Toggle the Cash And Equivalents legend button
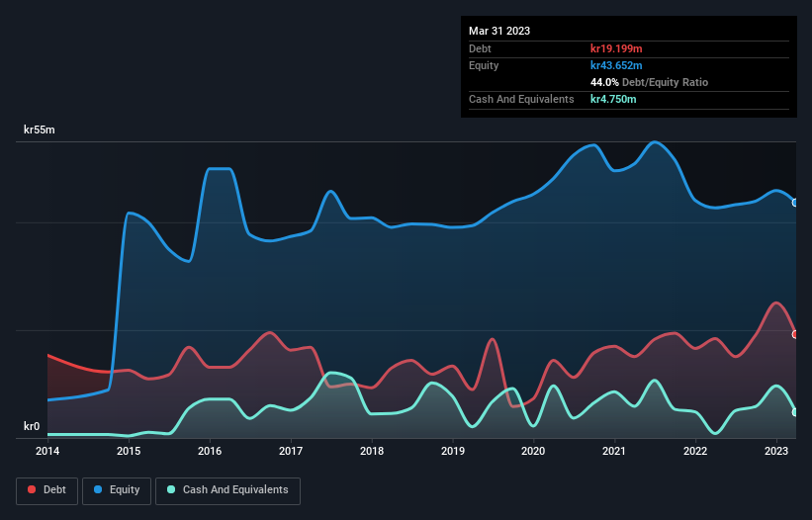 (227, 490)
